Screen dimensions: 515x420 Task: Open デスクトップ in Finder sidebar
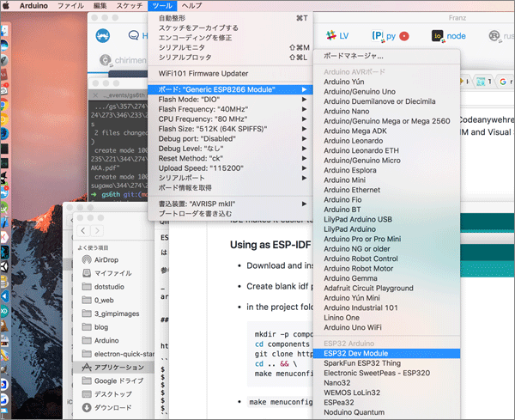tap(113, 394)
